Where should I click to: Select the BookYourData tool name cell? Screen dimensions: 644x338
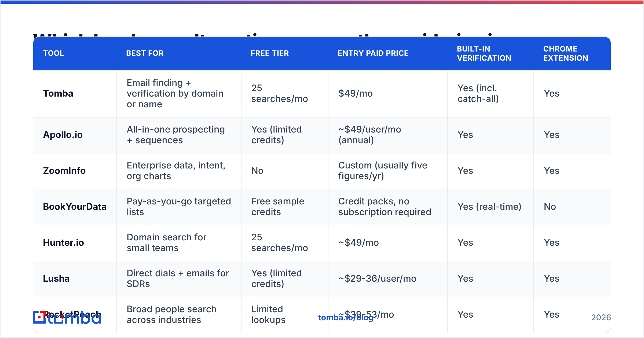(x=75, y=207)
